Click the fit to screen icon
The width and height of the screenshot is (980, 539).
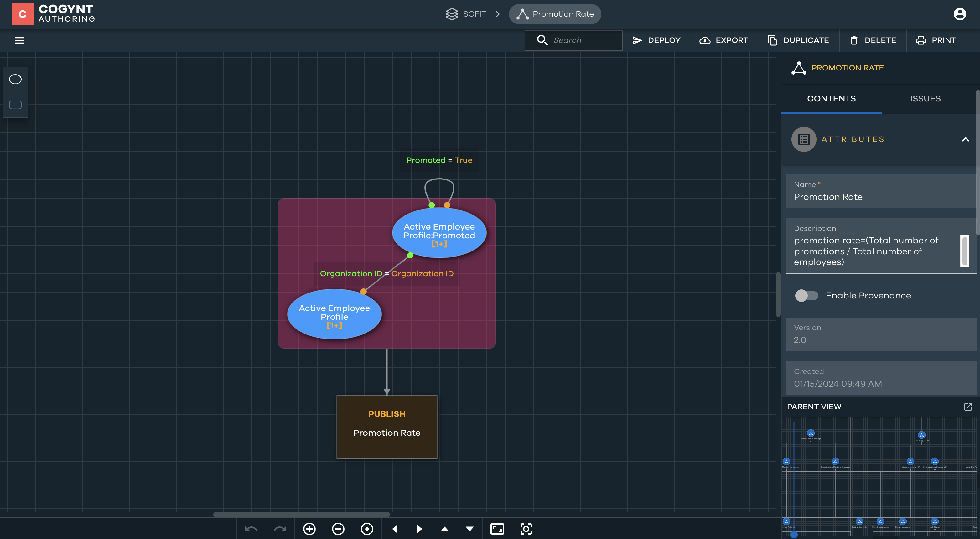(497, 529)
